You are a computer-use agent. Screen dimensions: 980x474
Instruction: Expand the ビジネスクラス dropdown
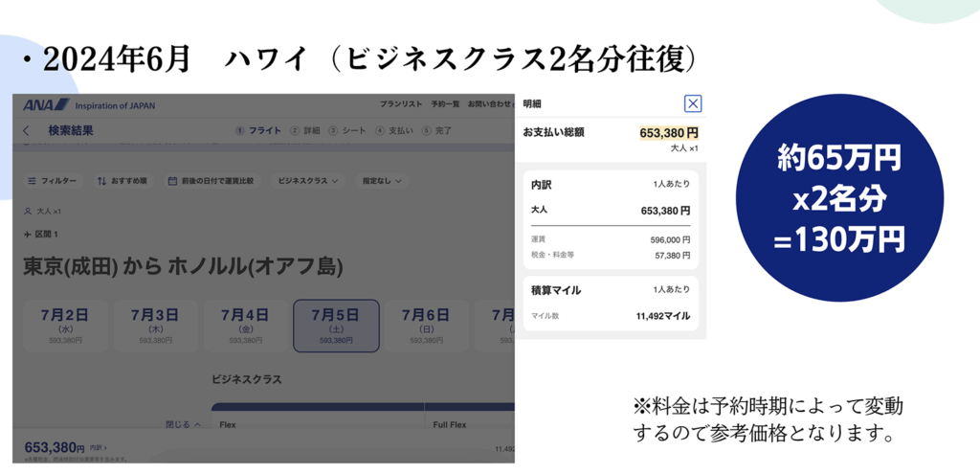308,180
